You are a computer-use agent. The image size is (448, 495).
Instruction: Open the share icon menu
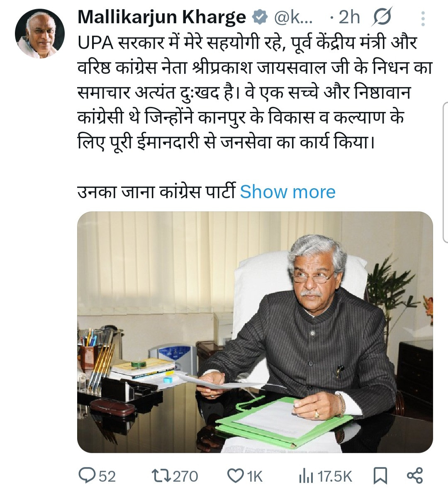pos(414,476)
